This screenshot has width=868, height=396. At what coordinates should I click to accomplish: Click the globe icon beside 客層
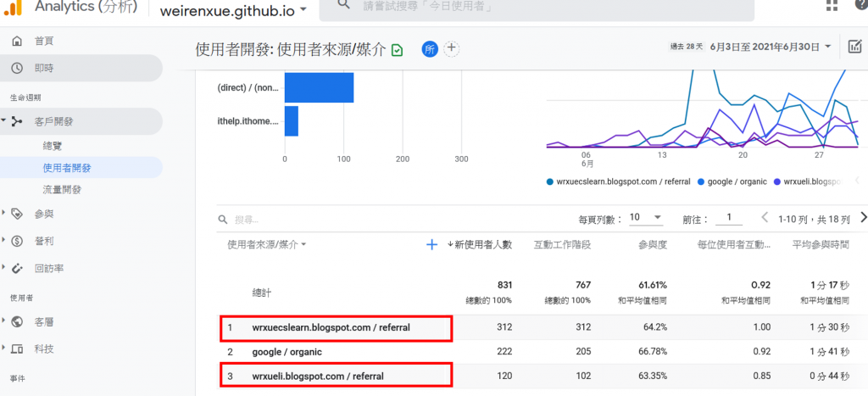pyautogui.click(x=17, y=321)
